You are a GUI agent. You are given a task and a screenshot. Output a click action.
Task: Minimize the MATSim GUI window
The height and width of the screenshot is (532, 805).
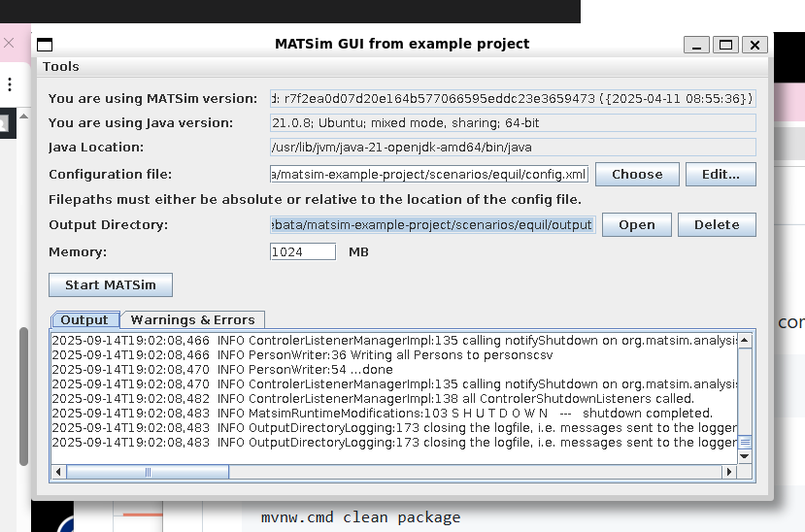tap(696, 45)
